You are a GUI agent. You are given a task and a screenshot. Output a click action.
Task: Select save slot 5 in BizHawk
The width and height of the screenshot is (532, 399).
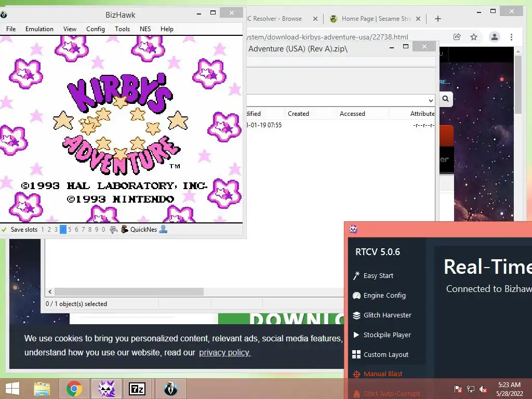point(70,229)
